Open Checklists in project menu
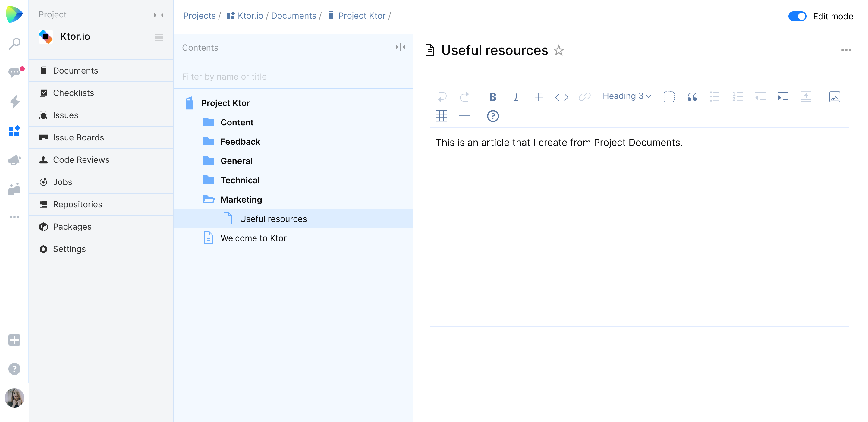 point(101,93)
